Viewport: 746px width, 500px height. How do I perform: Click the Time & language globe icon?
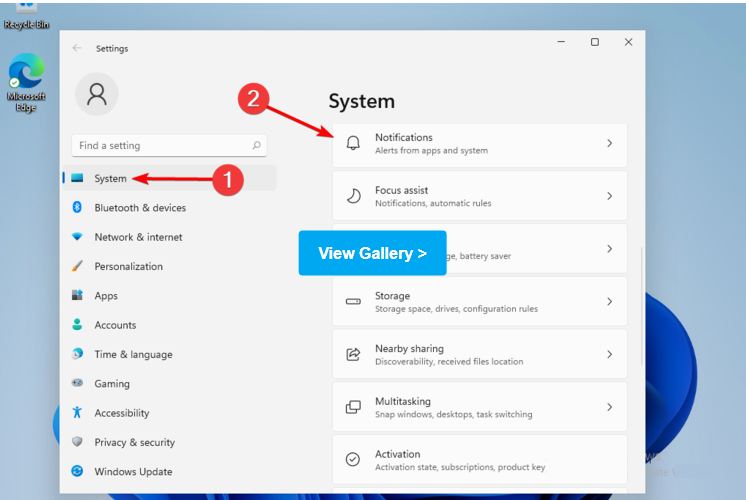click(77, 353)
